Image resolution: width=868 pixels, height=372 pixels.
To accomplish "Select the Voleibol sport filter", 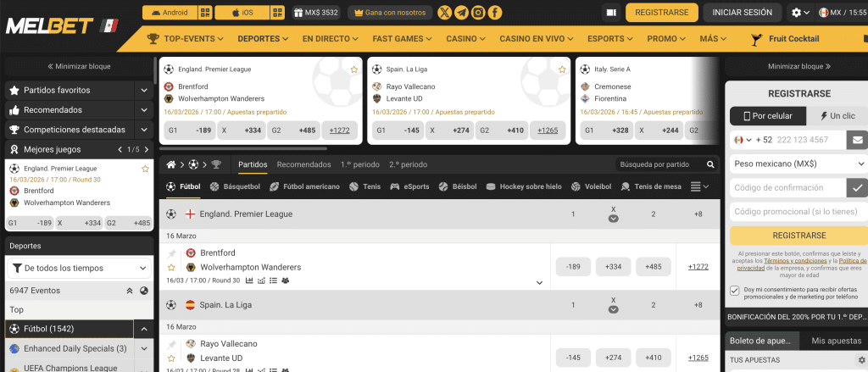I will point(591,186).
